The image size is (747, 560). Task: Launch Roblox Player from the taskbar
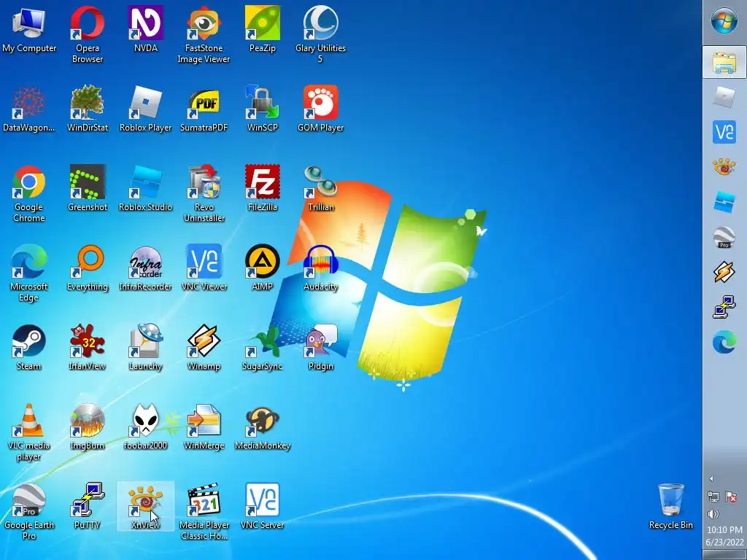pos(724,97)
